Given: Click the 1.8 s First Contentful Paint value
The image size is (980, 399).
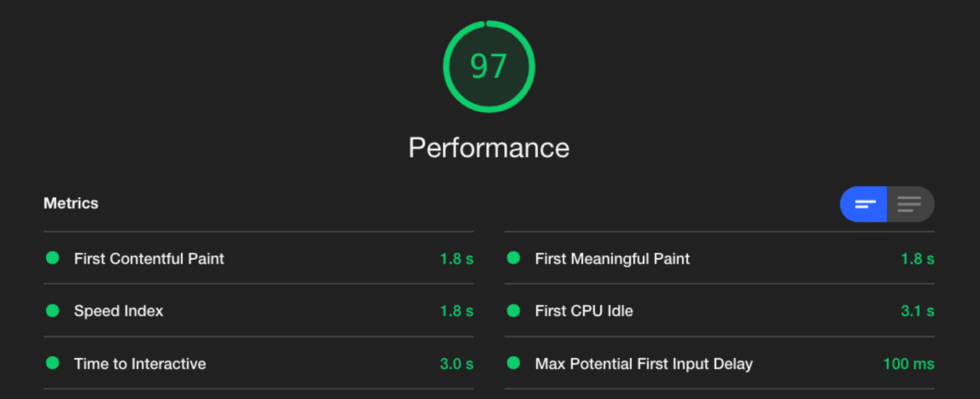Looking at the screenshot, I should click(x=456, y=259).
